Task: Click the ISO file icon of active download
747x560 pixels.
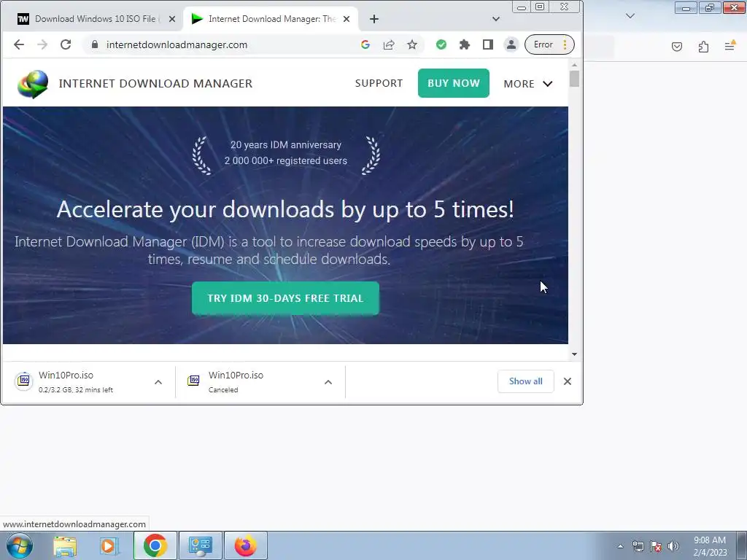Action: point(23,381)
